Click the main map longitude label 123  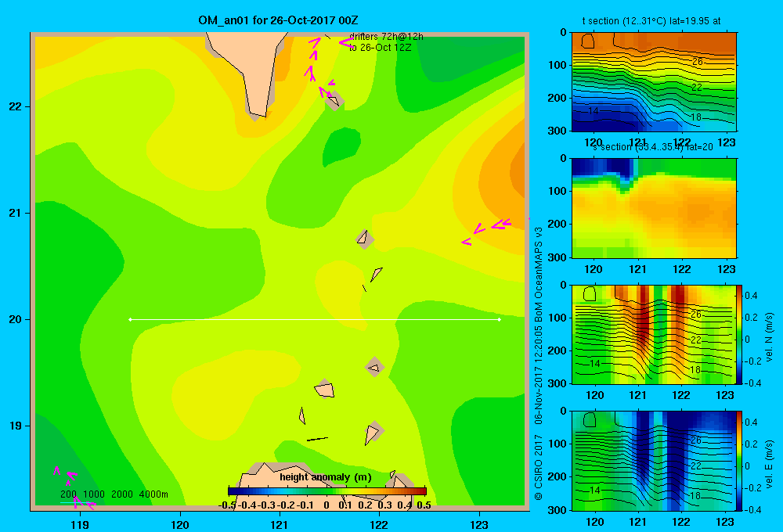coord(479,524)
